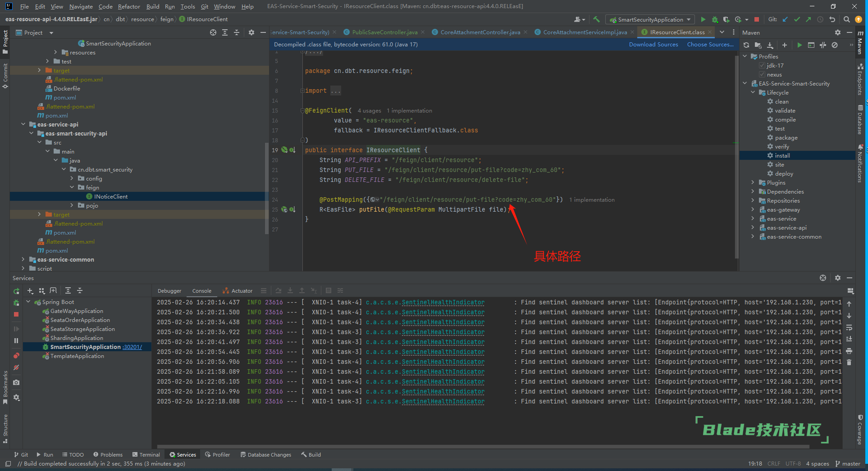This screenshot has width=868, height=471.
Task: Select the install lifecycle goal
Action: tap(797, 155)
